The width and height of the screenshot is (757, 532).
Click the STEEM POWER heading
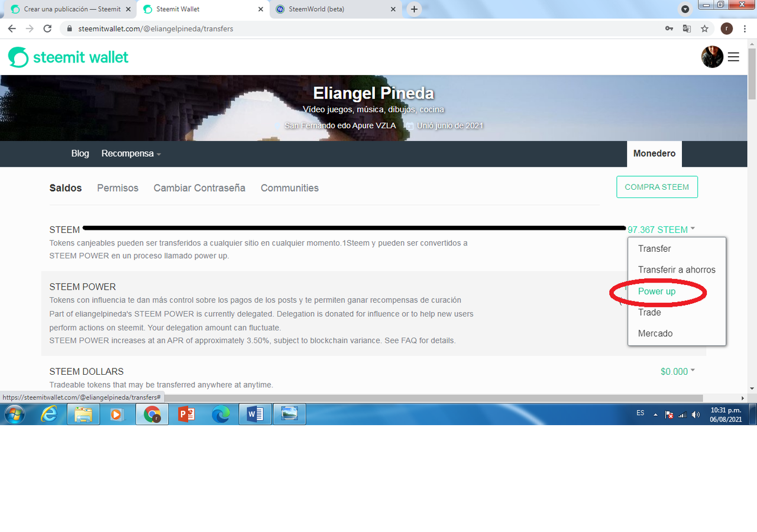pyautogui.click(x=82, y=287)
